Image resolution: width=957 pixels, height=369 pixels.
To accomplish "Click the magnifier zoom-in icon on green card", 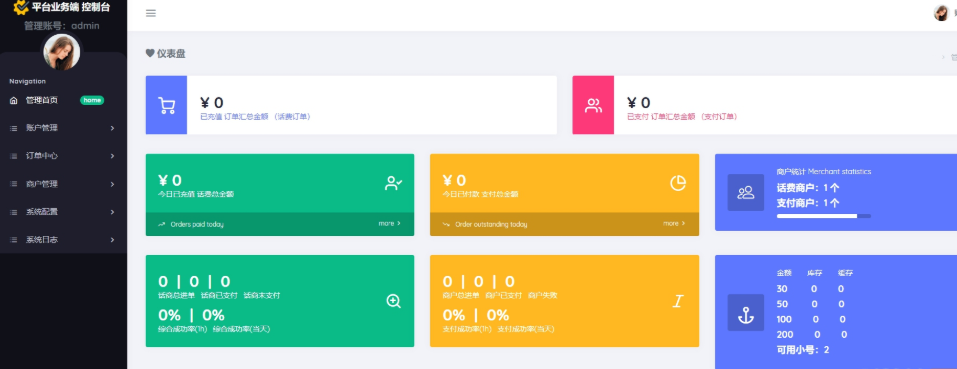I will click(394, 301).
